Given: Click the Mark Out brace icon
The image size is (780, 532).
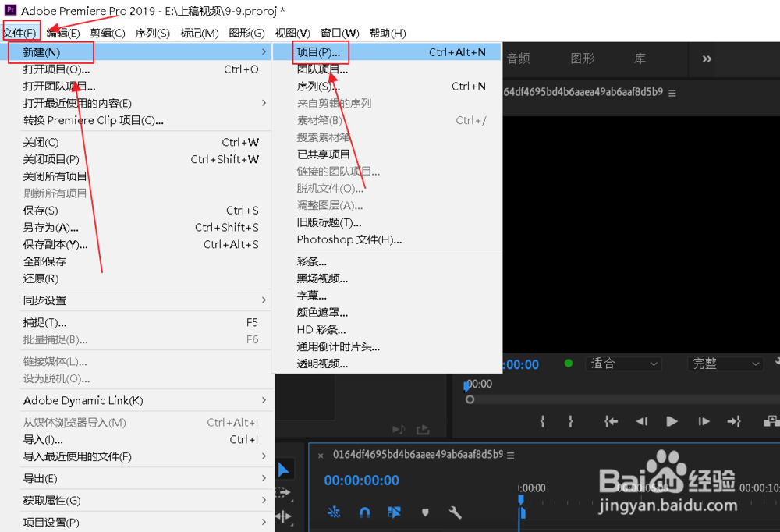Looking at the screenshot, I should pos(571,421).
